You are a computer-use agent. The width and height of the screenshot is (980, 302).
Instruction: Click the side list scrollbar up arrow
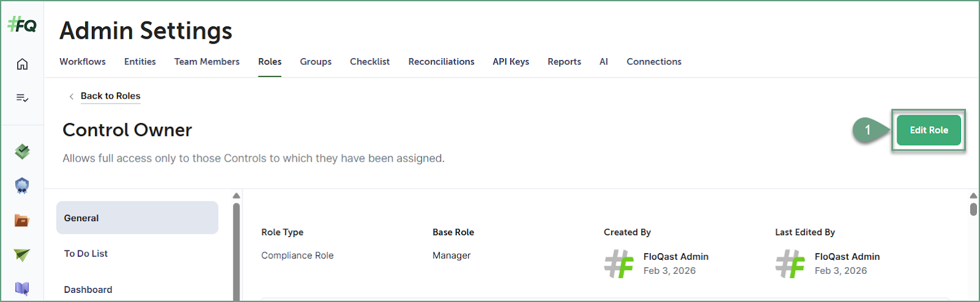point(236,196)
